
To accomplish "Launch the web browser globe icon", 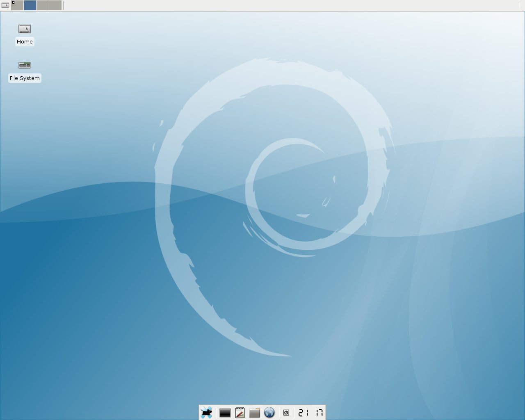I will tap(269, 413).
